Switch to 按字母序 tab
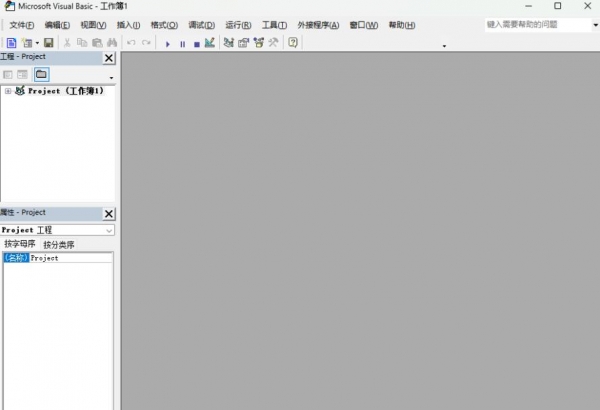600x410 pixels. tap(20, 244)
